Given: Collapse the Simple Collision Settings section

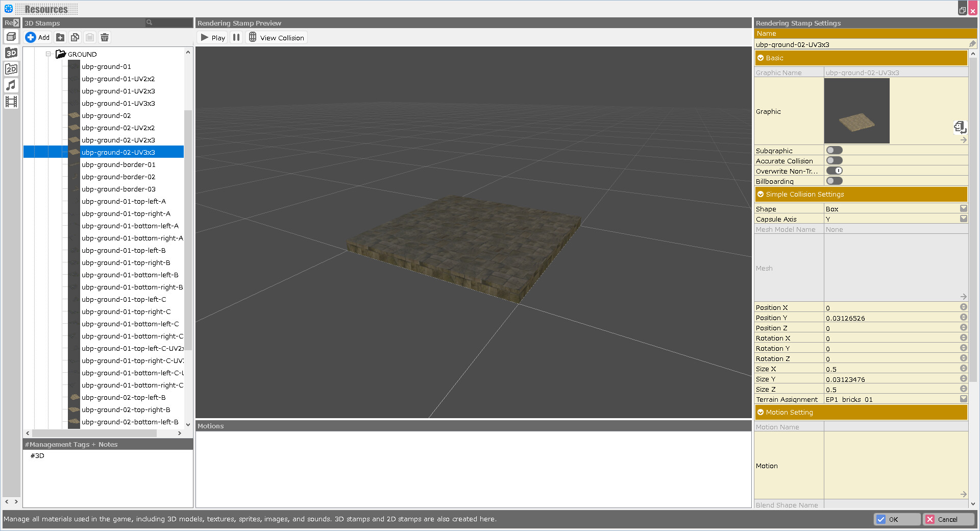Looking at the screenshot, I should pos(761,194).
